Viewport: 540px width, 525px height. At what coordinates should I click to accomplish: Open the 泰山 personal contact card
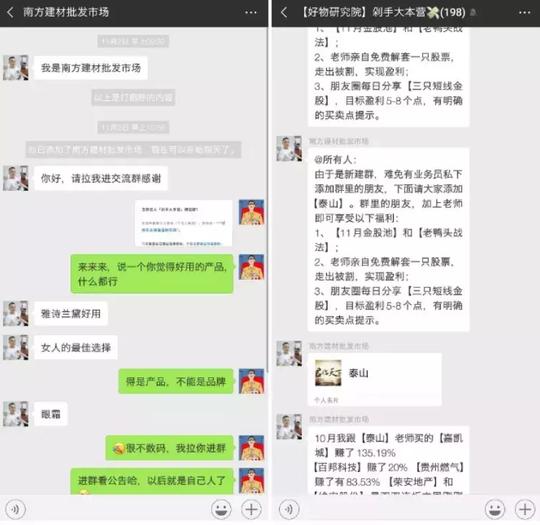(374, 380)
